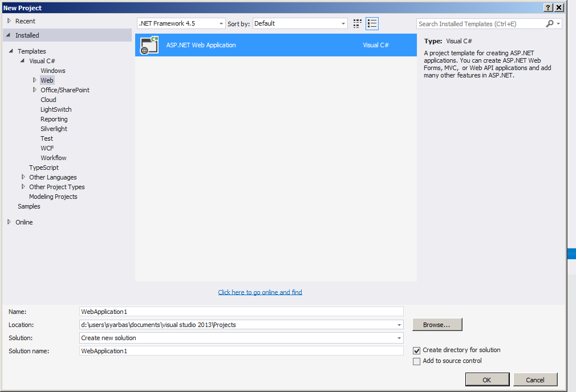Select Modeling Projects in the tree
576x392 pixels.
click(x=53, y=197)
